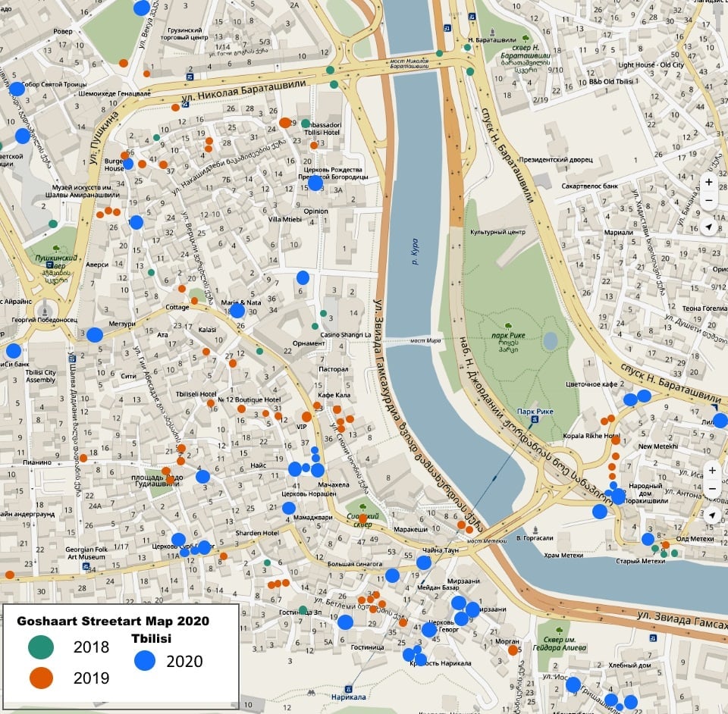This screenshot has width=728, height=714.
Task: Click the compass arrow above Олд Метехи
Action: coord(712,515)
